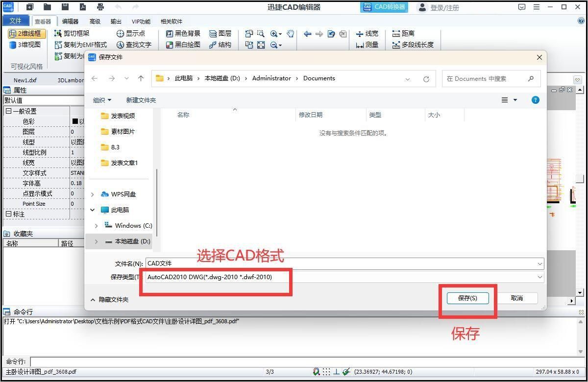Click the blue help icon in dialog
This screenshot has width=588, height=382.
click(536, 100)
